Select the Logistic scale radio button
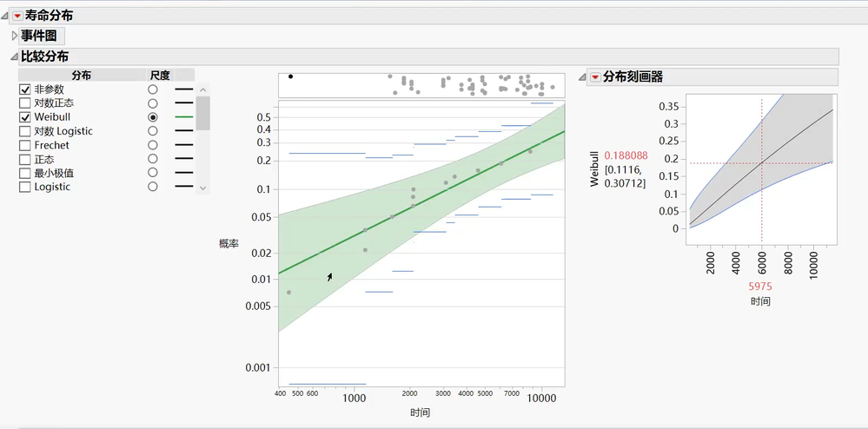868x429 pixels. click(x=152, y=187)
